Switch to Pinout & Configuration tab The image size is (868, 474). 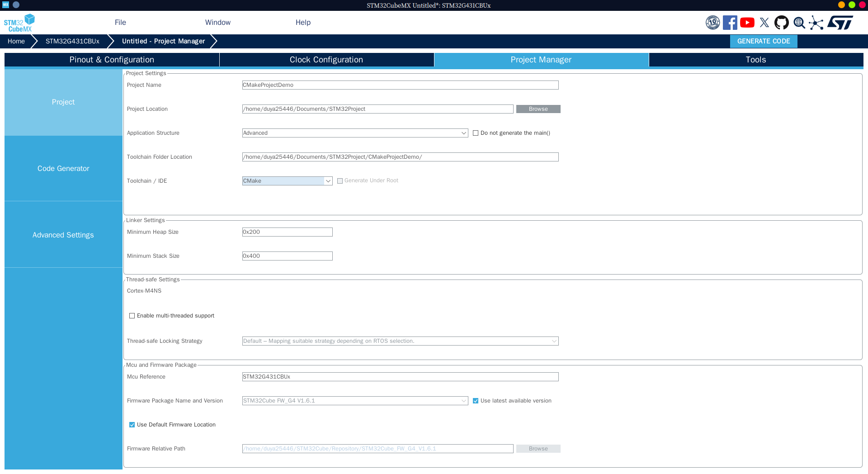[112, 60]
